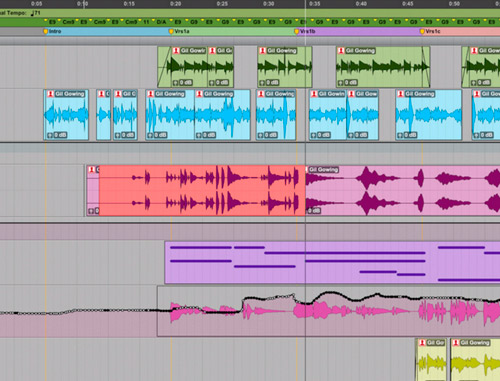Image resolution: width=500 pixels, height=381 pixels.
Task: Open 0 dB badge on blue clip near 0:30
Action: click(268, 135)
